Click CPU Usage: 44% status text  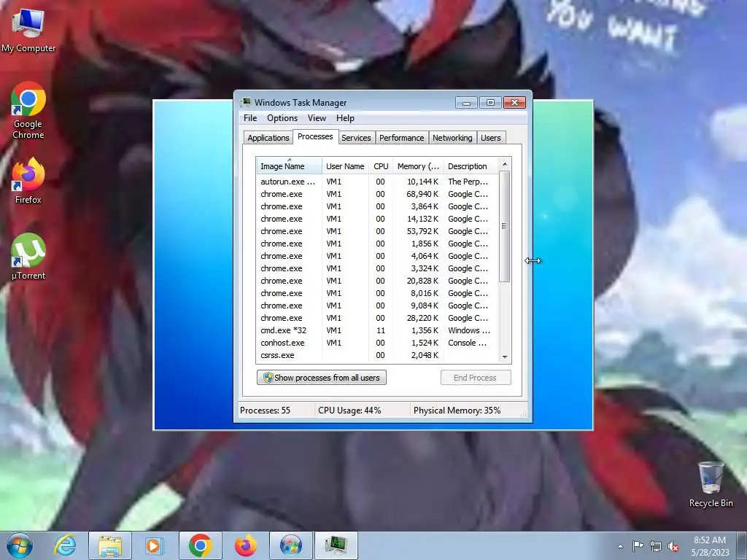(x=349, y=411)
